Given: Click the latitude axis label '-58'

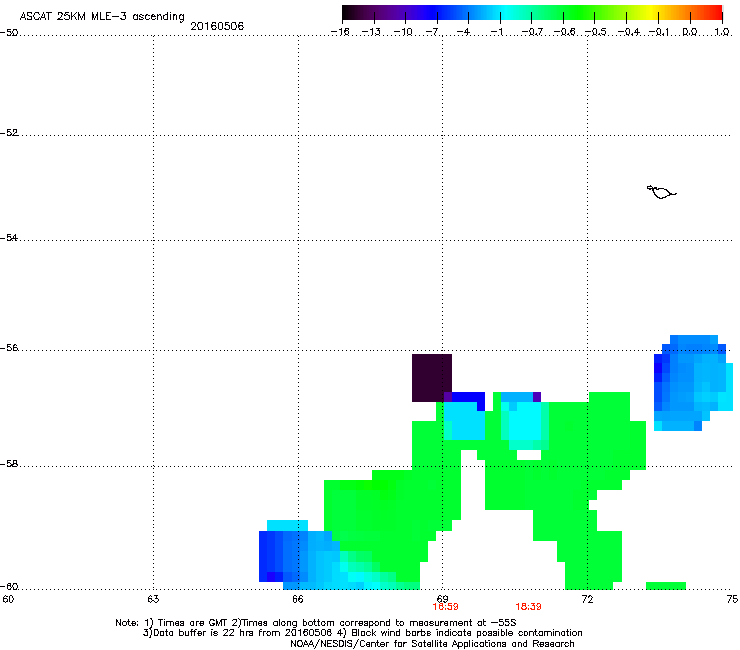Looking at the screenshot, I should pyautogui.click(x=9, y=464).
